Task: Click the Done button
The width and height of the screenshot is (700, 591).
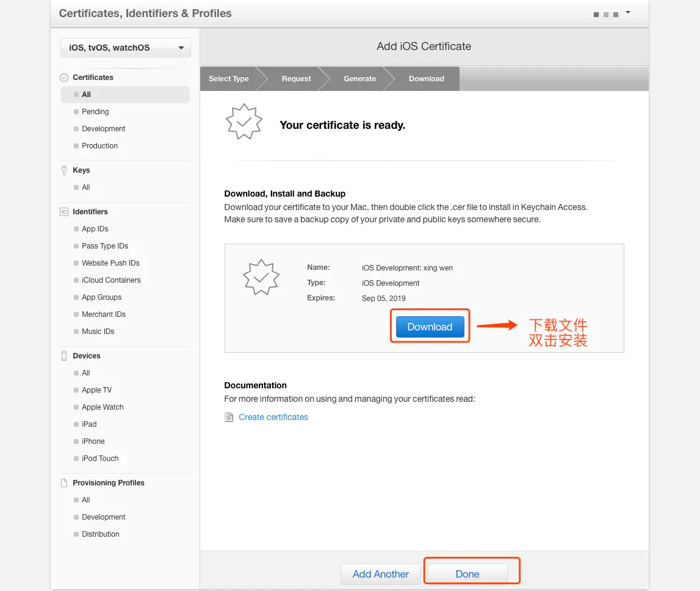Action: tap(467, 574)
